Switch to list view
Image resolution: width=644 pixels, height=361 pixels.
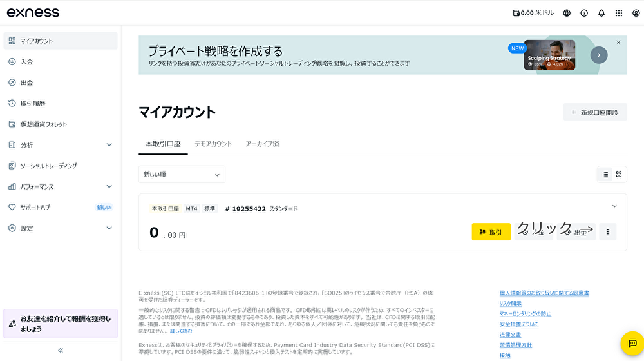[x=605, y=175]
